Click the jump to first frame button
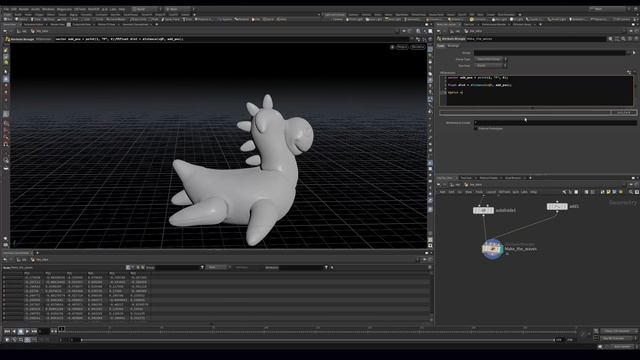 7,331
